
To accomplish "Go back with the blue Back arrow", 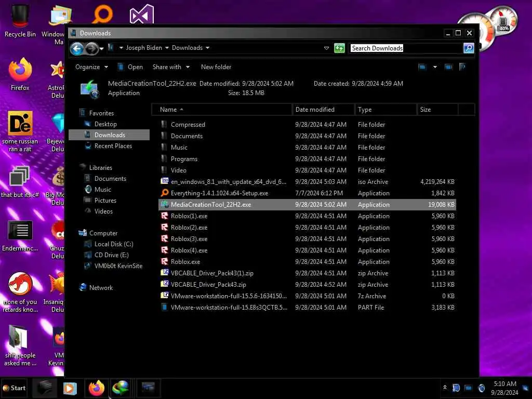I will [x=77, y=49].
